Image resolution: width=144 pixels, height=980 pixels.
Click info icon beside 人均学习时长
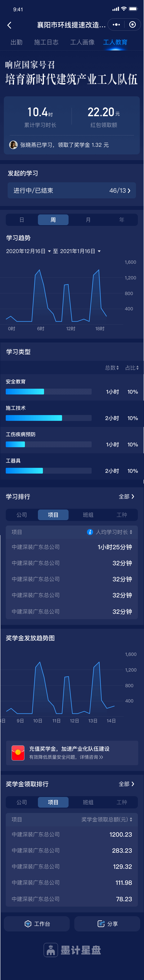(x=90, y=532)
